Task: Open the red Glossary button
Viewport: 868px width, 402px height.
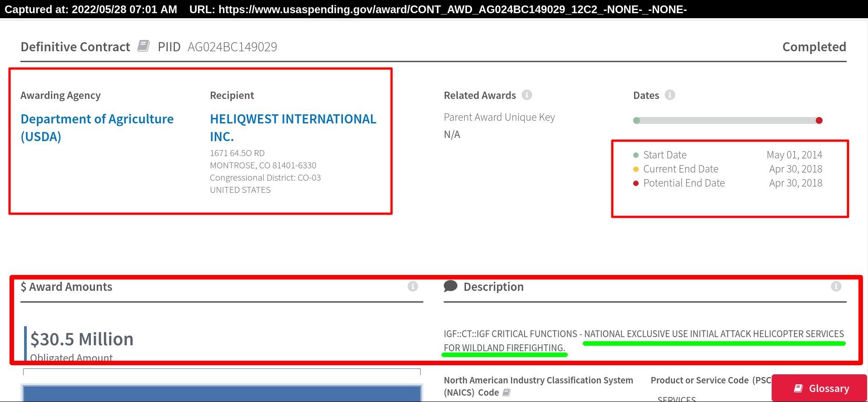Action: click(x=819, y=388)
